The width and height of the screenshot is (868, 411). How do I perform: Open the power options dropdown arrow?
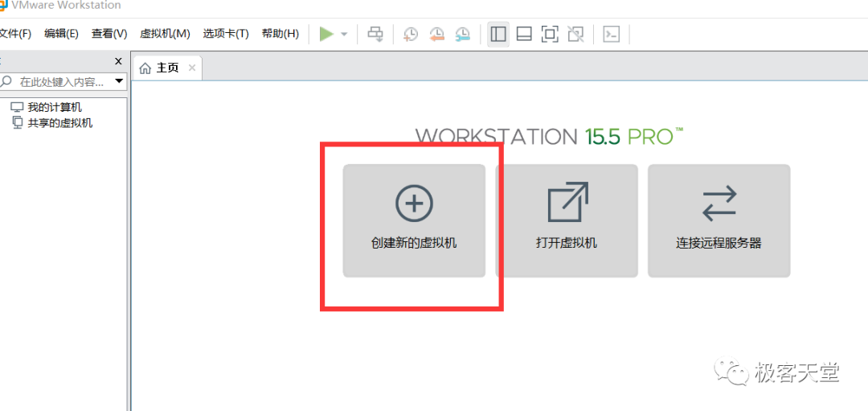[344, 35]
